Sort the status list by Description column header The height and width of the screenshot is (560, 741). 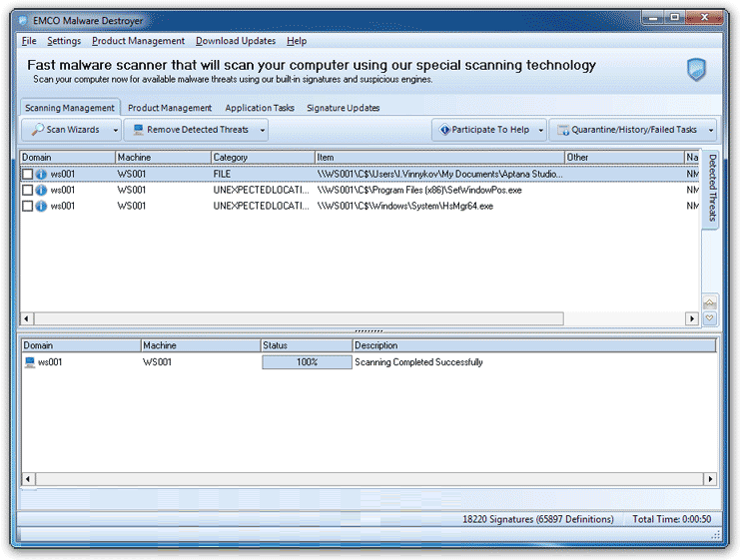point(534,345)
